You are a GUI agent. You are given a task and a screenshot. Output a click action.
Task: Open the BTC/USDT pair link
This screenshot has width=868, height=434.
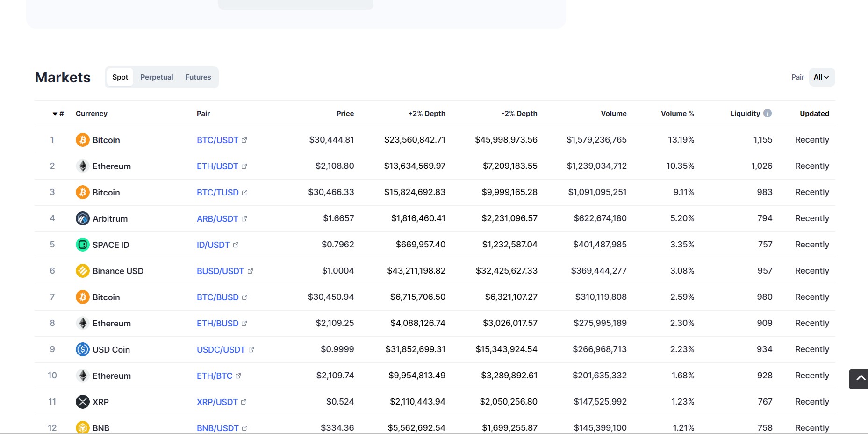click(217, 140)
